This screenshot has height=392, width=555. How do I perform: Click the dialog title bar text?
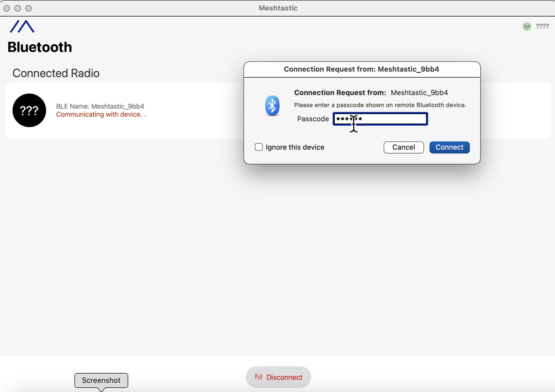361,69
